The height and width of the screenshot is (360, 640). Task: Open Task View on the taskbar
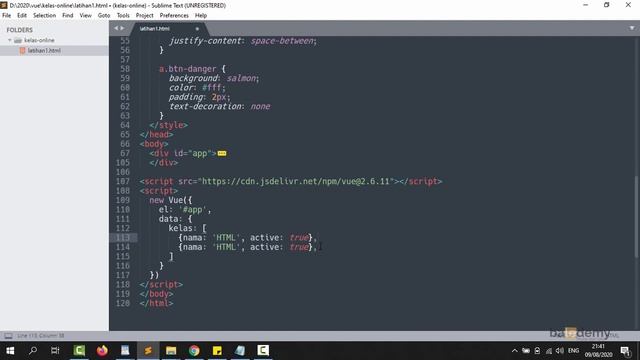click(55, 351)
